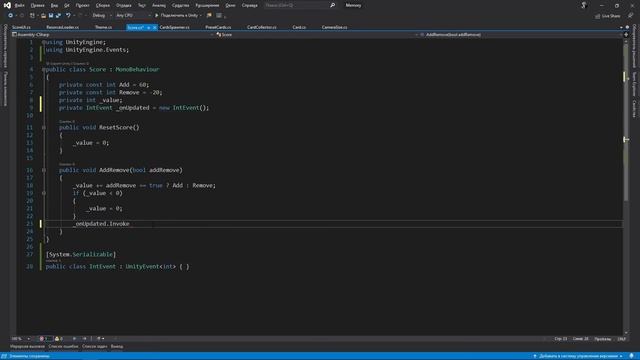This screenshot has height=360, width=640.
Task: Close the Score.cs tab
Action: (x=155, y=27)
